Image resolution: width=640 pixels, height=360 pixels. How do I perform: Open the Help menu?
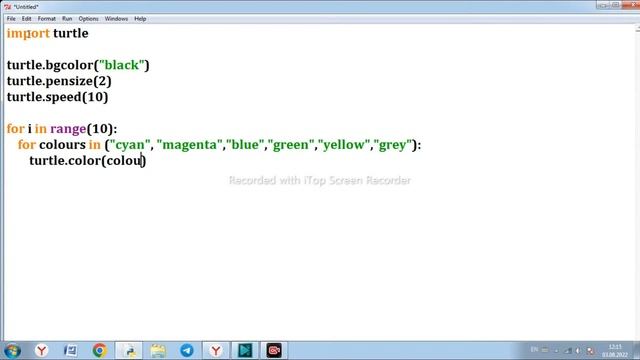pos(140,19)
